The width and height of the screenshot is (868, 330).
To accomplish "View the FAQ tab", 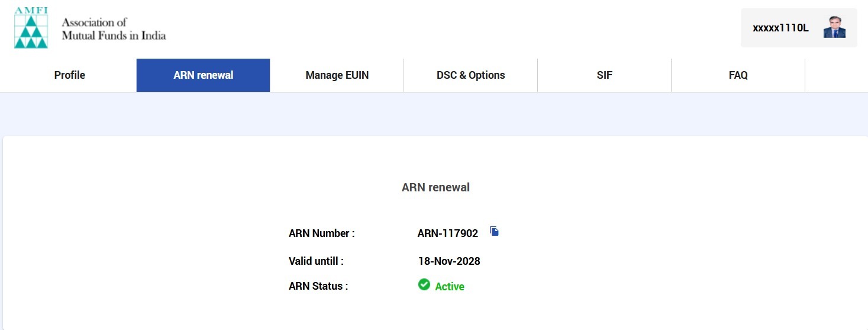I will pyautogui.click(x=738, y=75).
